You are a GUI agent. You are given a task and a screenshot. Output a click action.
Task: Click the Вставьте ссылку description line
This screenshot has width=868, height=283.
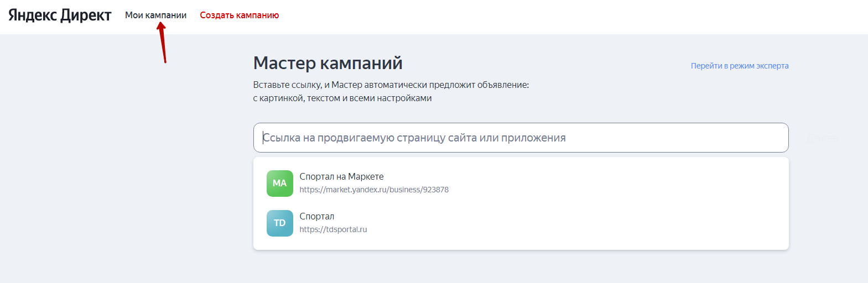coord(391,85)
